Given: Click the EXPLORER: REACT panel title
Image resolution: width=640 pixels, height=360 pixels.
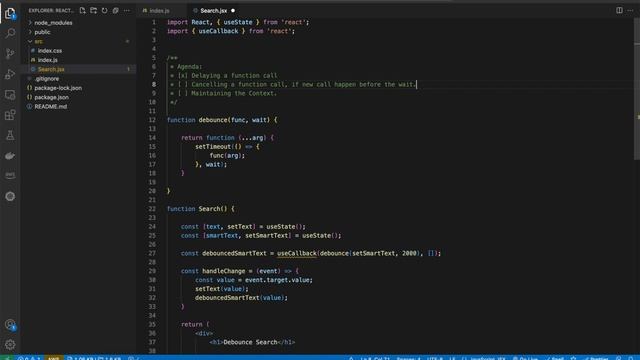Looking at the screenshot, I should pyautogui.click(x=51, y=10).
